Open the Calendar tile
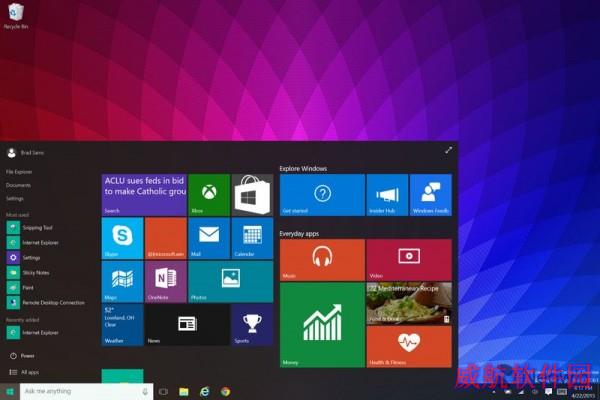 (x=253, y=238)
